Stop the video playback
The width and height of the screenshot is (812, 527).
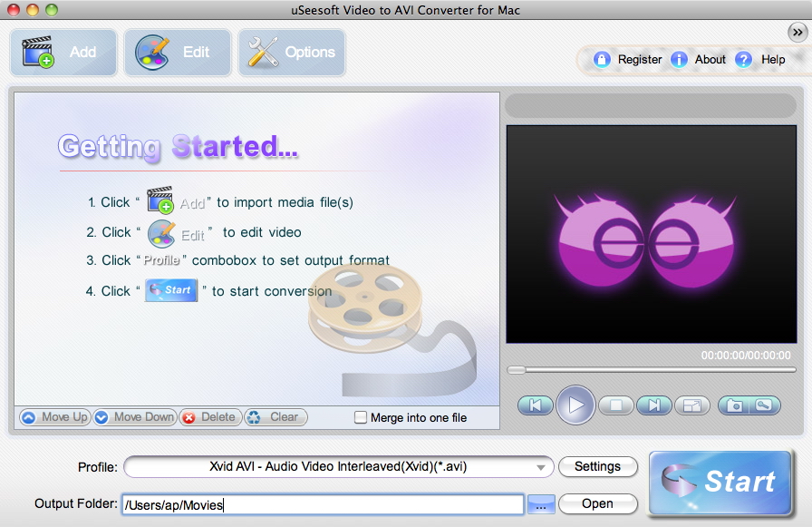click(x=615, y=405)
